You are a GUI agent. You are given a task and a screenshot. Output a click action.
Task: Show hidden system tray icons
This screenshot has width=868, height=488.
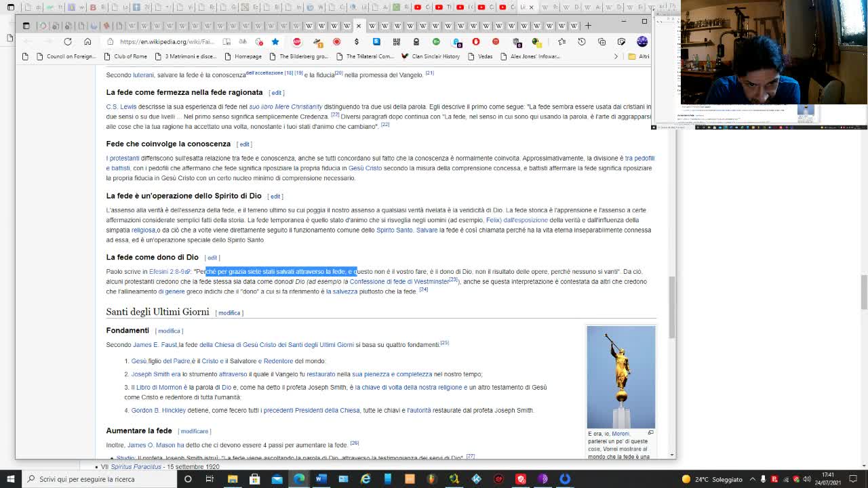point(752,479)
